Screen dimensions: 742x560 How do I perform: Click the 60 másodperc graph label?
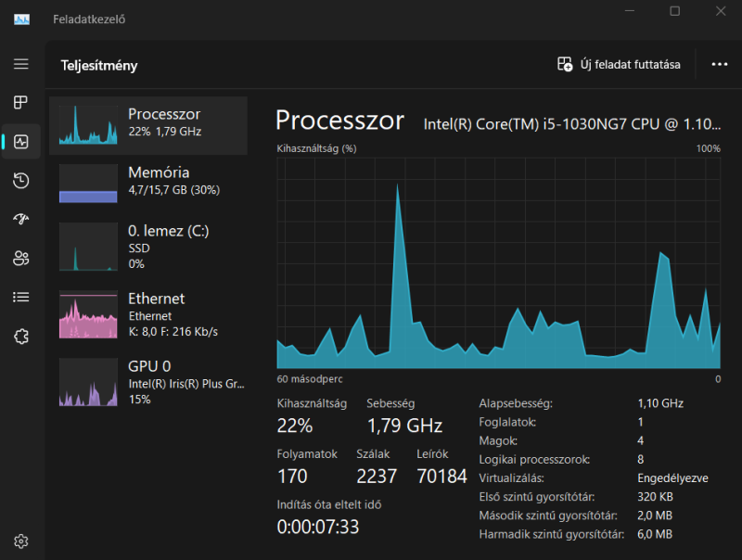click(310, 379)
